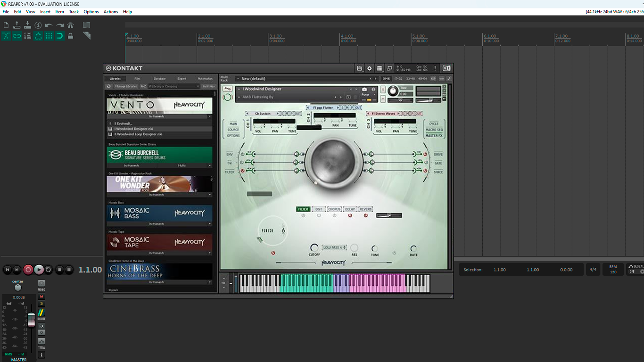Toggle auto-crossfade icon in toolbar
The image size is (644, 362).
6,36
